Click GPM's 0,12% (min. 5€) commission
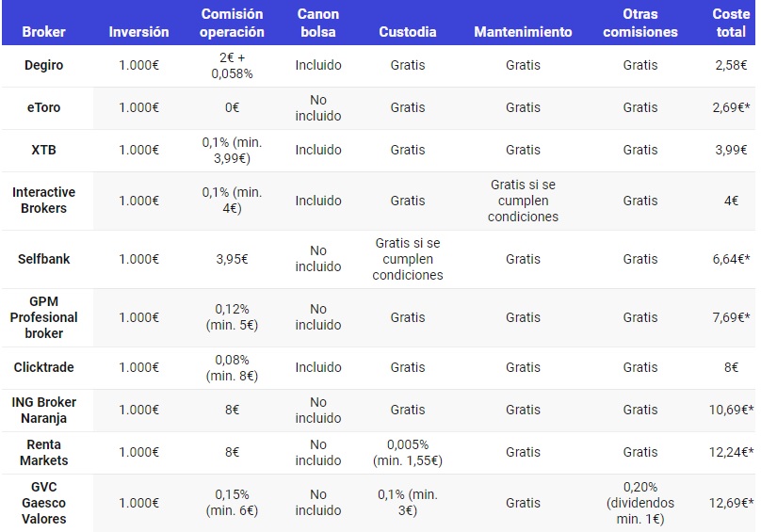 [232, 317]
